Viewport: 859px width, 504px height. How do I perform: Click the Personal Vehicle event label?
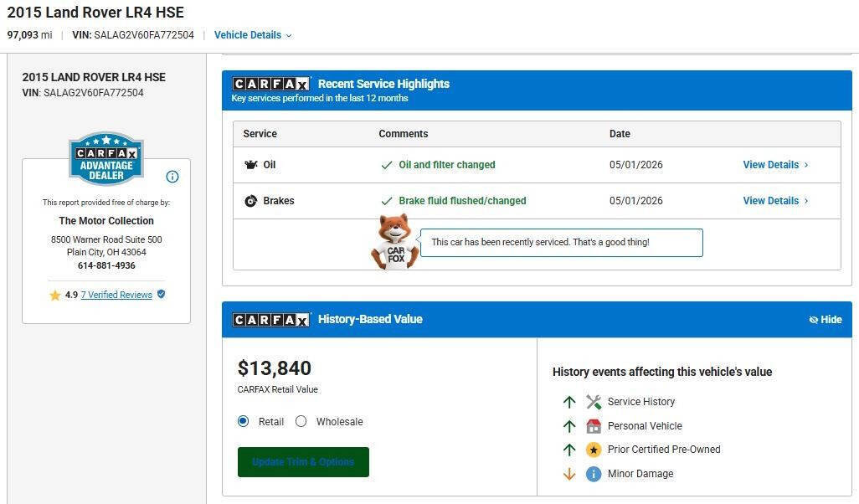coord(645,425)
